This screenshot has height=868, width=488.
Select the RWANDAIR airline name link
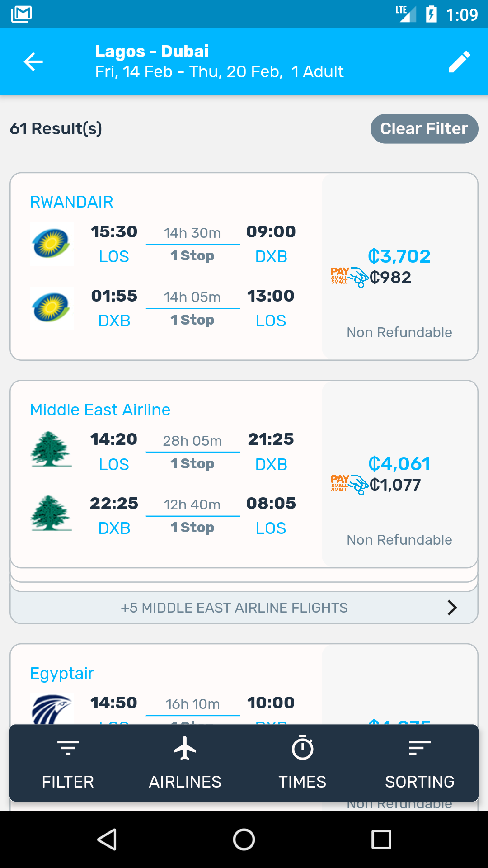point(71,202)
